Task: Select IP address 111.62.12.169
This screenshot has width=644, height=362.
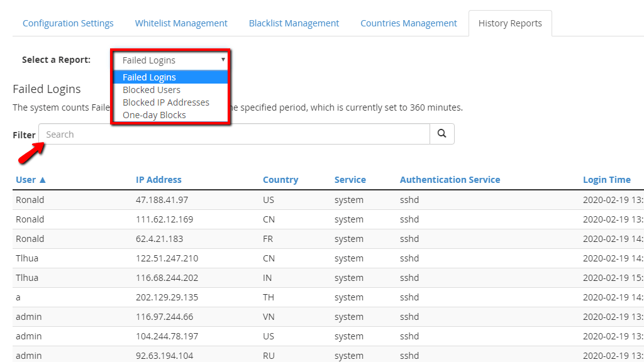Action: [164, 219]
